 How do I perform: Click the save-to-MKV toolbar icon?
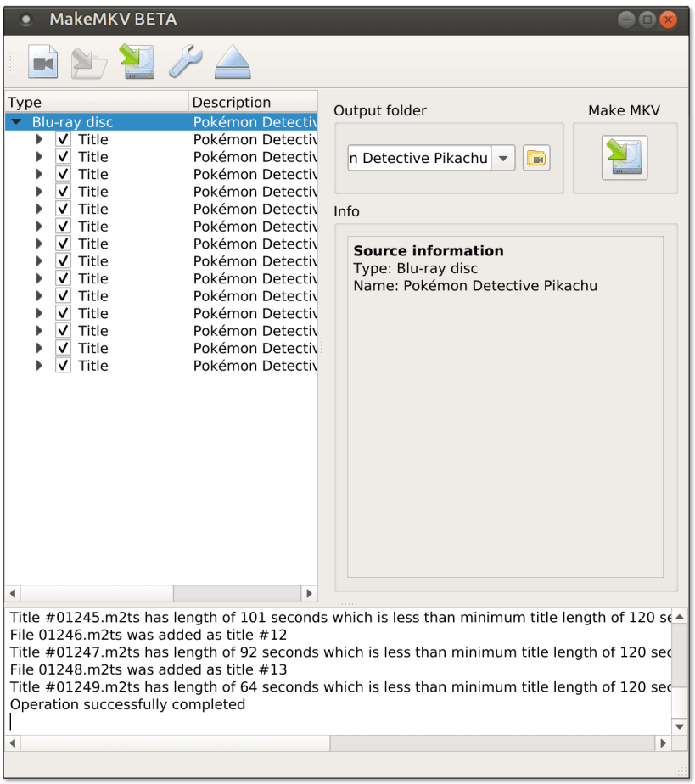(137, 61)
